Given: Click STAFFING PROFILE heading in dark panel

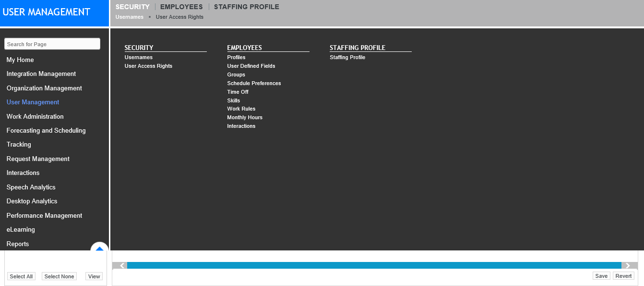Looking at the screenshot, I should 358,48.
